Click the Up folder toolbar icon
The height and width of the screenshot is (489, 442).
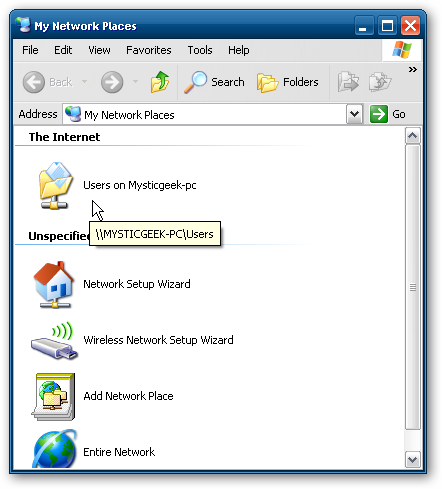pyautogui.click(x=160, y=82)
